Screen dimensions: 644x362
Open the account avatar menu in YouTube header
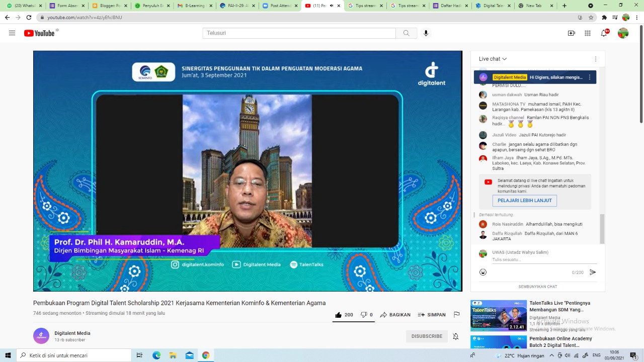[623, 33]
